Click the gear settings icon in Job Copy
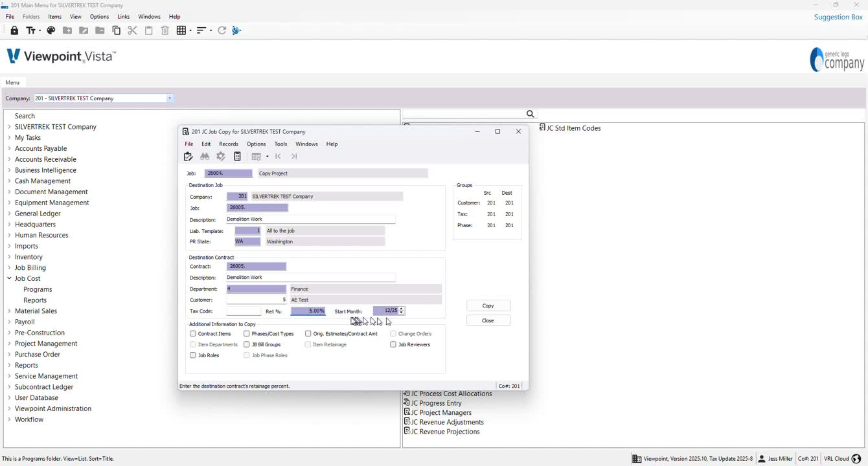Image resolution: width=868 pixels, height=466 pixels. (x=221, y=156)
